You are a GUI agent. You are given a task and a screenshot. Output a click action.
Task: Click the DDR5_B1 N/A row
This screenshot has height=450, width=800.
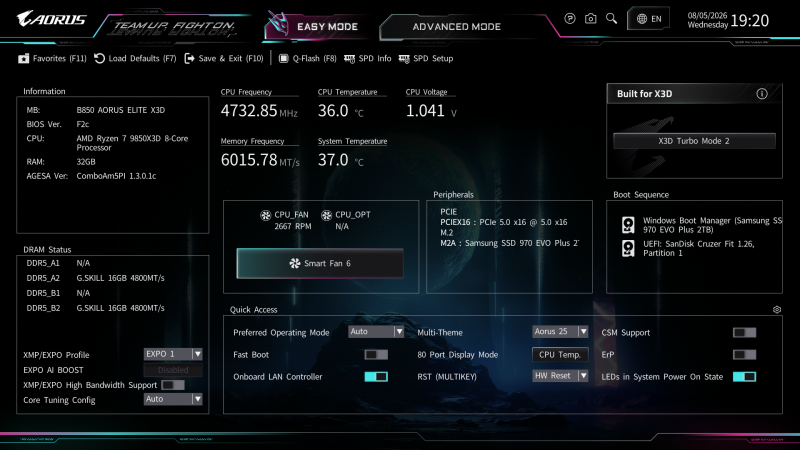pos(58,293)
